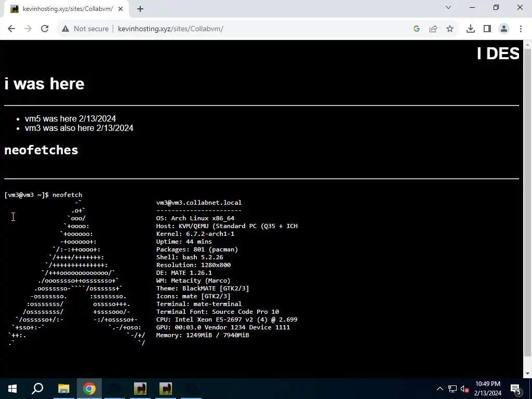Viewport: 532px width, 399px height.
Task: Click the "DE: MATE 1.26.1" line
Action: [x=184, y=273]
